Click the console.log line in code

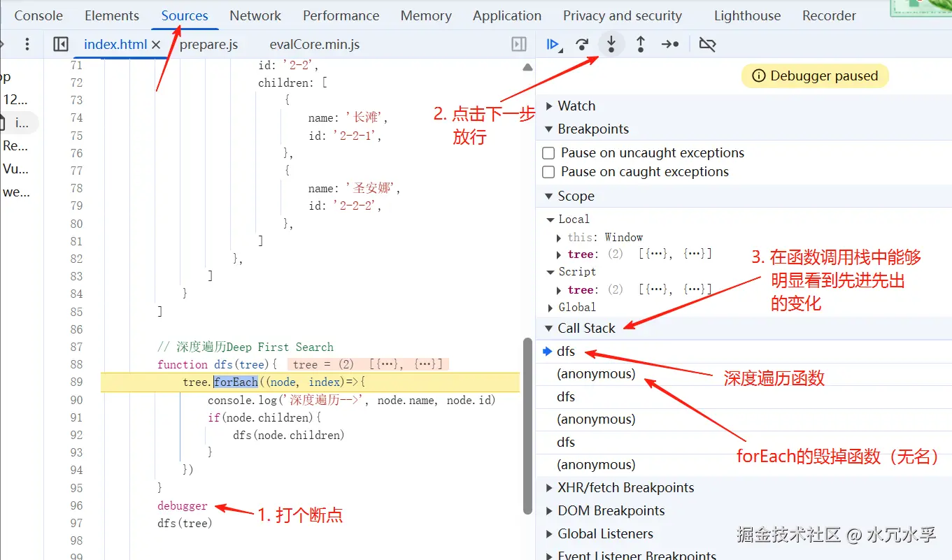pos(352,401)
